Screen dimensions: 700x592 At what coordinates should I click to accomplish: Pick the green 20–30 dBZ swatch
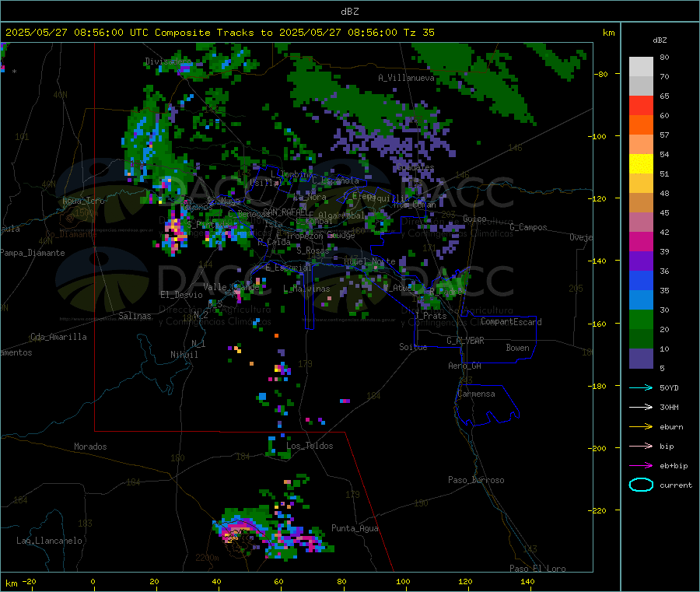pyautogui.click(x=641, y=319)
